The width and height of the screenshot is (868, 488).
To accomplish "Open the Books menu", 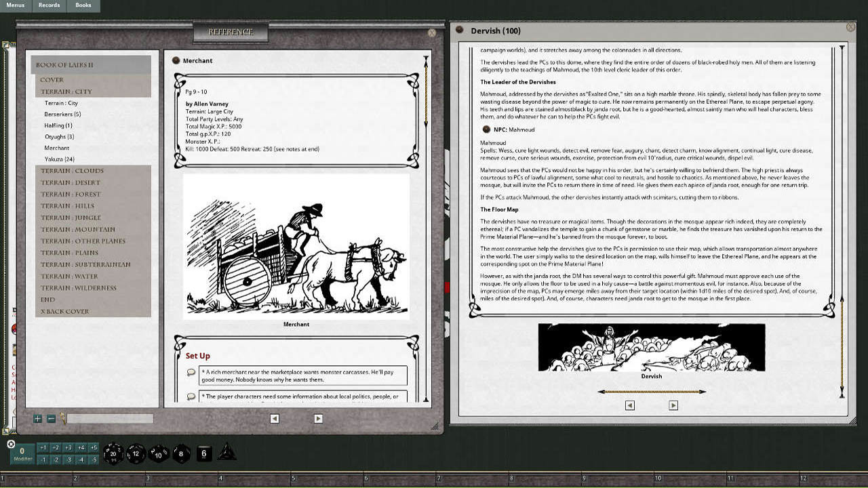I will (83, 5).
